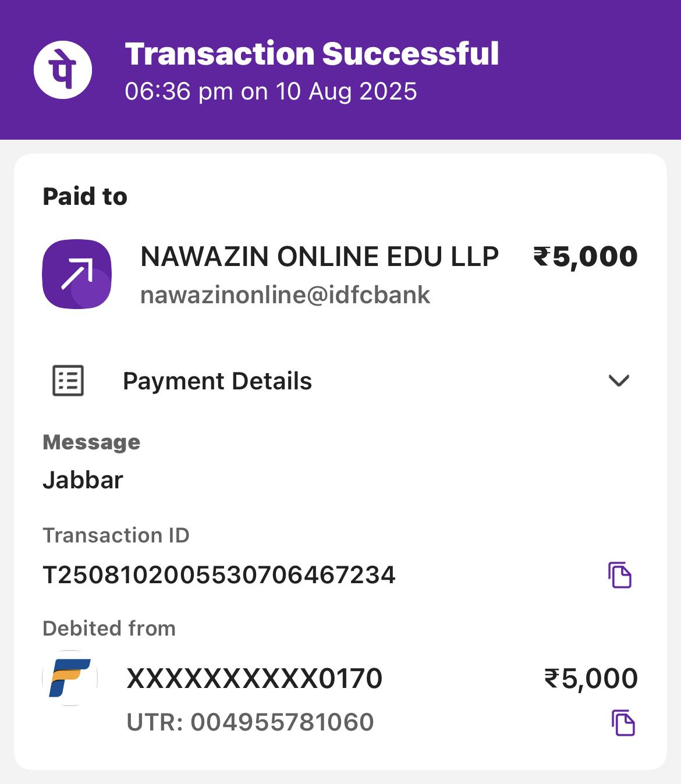The width and height of the screenshot is (681, 784).
Task: Click the debited ₹5,000 amount
Action: point(591,679)
